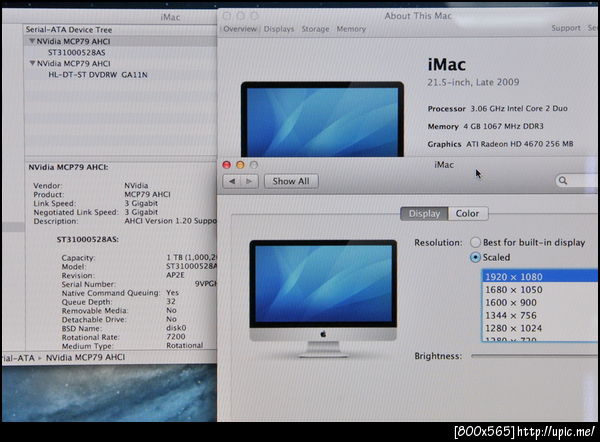600x442 pixels.
Task: Switch to the Color tab
Action: [x=468, y=214]
